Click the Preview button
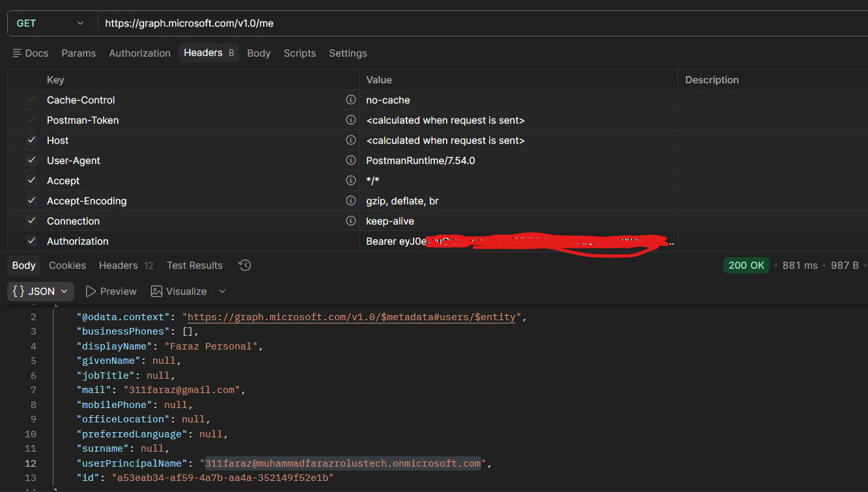The image size is (868, 492). (111, 292)
